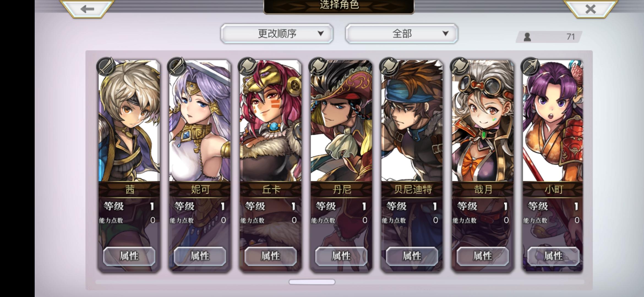The height and width of the screenshot is (297, 644).
Task: Open 属性 for character 哉月
Action: coord(483,256)
